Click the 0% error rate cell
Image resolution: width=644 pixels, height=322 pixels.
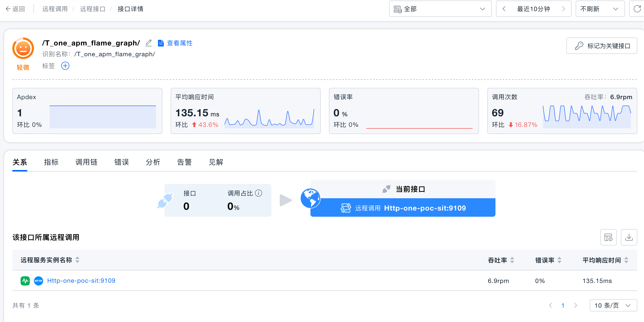coord(540,281)
